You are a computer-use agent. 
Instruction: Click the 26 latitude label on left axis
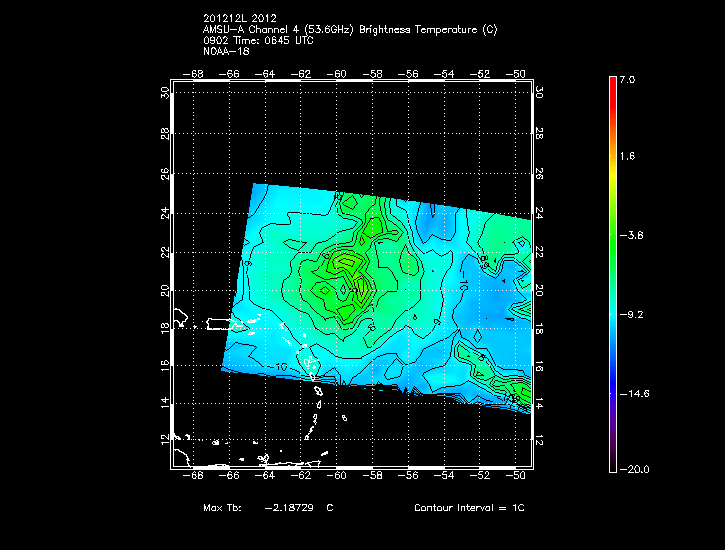tap(165, 174)
